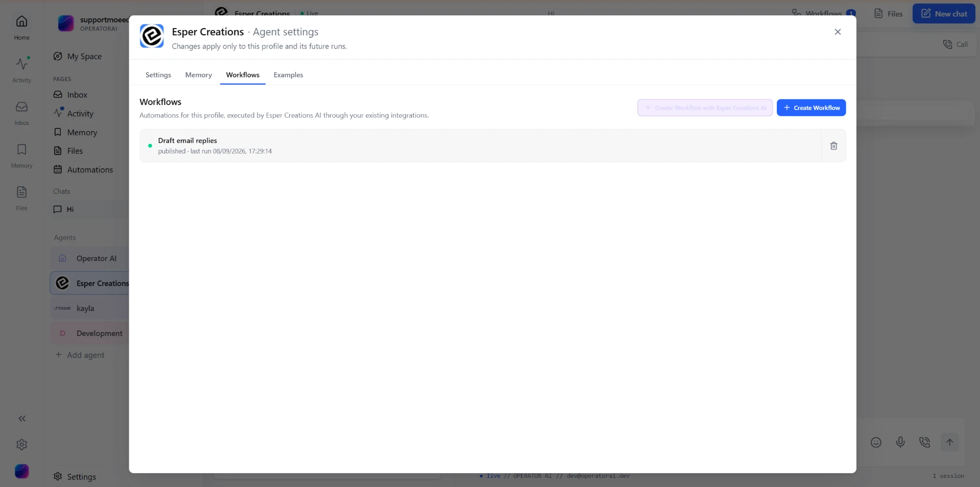This screenshot has height=487, width=980.
Task: Collapse the sidebar with double chevron
Action: coord(22,419)
